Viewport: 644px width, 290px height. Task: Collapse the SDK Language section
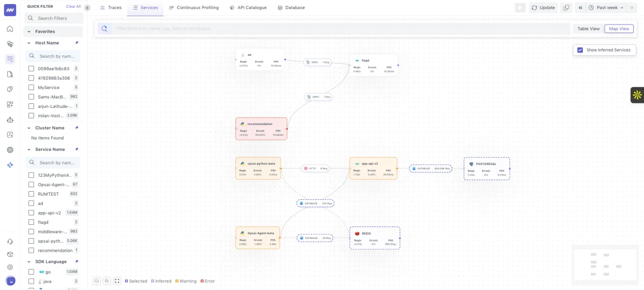29,262
